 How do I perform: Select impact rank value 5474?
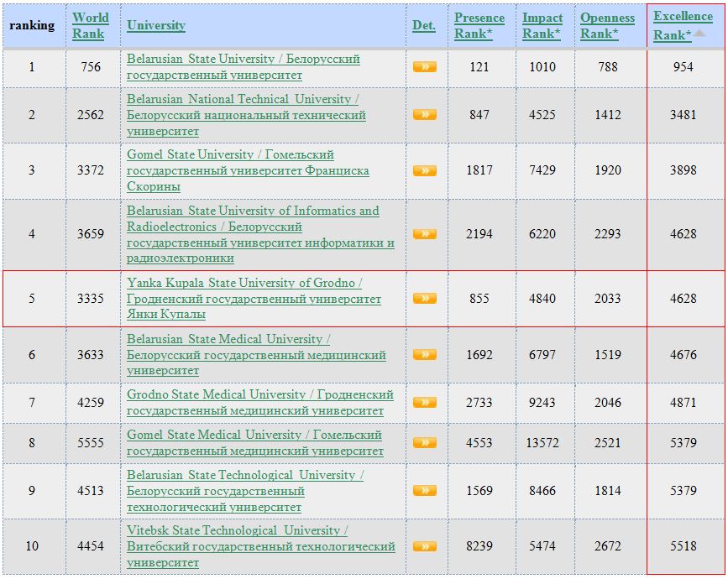coord(542,546)
